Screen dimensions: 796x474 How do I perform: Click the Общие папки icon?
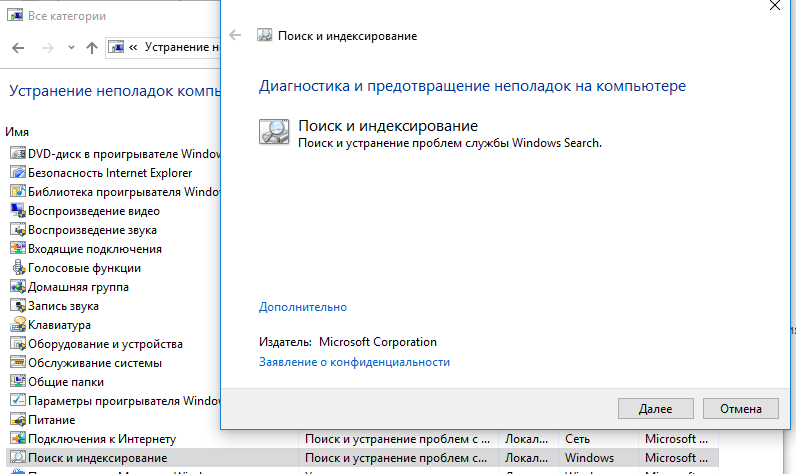[18, 382]
